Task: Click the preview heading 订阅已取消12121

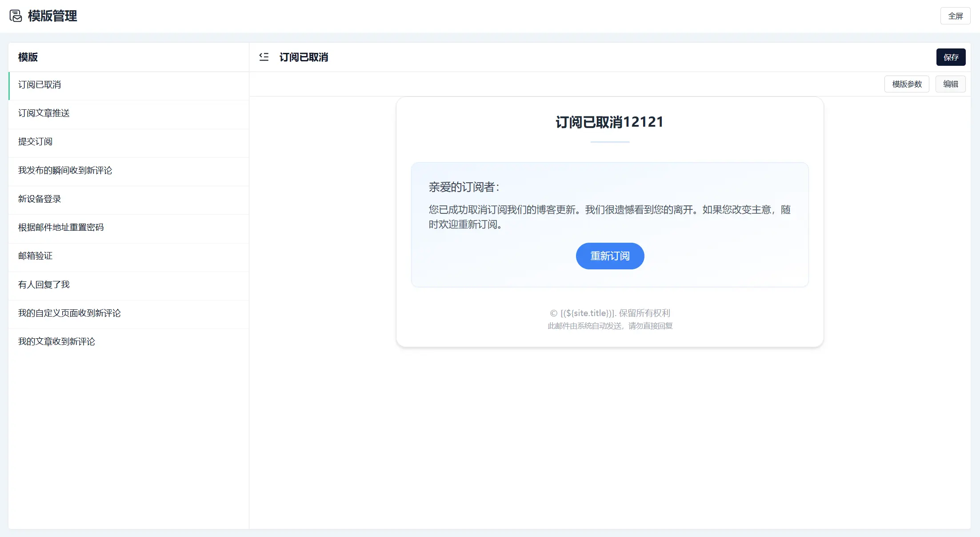Action: pyautogui.click(x=610, y=122)
